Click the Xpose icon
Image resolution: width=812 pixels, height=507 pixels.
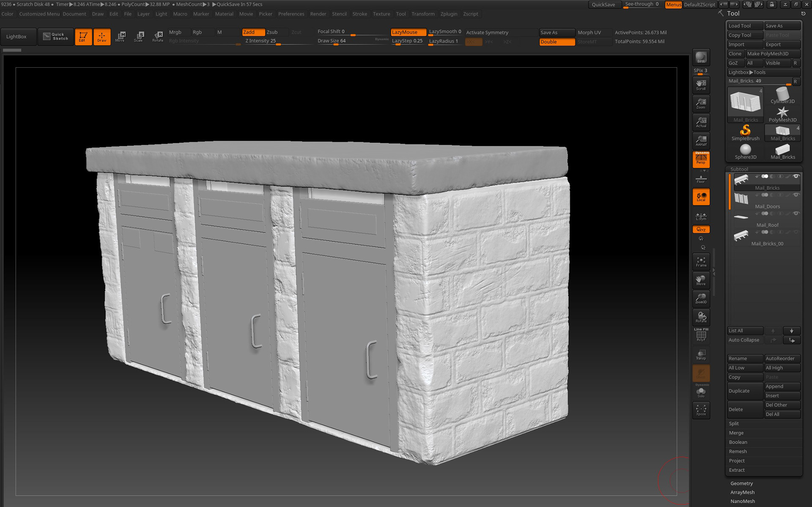(701, 410)
